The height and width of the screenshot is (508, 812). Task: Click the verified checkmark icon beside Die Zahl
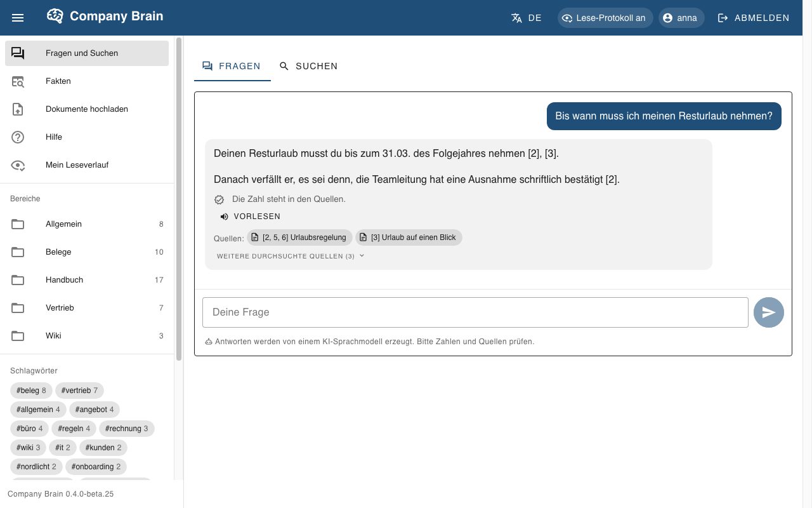[x=219, y=199]
